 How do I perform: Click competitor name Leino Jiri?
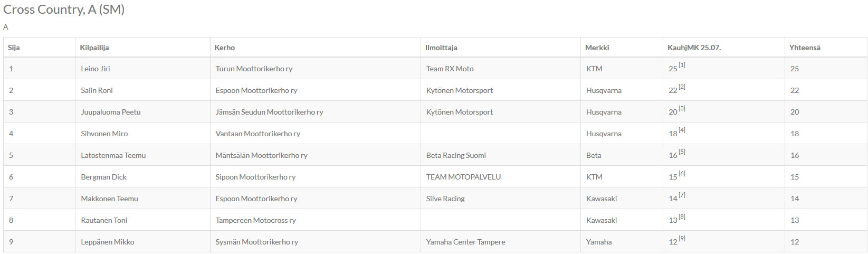[x=96, y=69]
